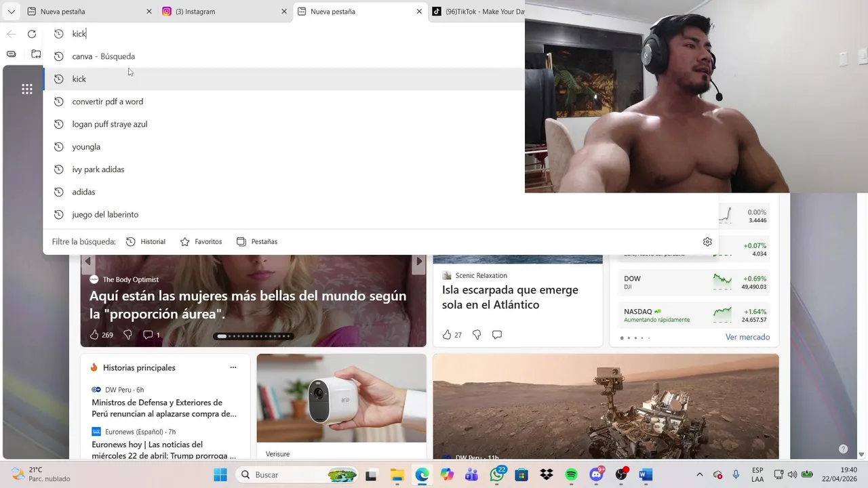This screenshot has height=488, width=868.
Task: Click the 'Ver mercado' link
Action: [x=747, y=337]
